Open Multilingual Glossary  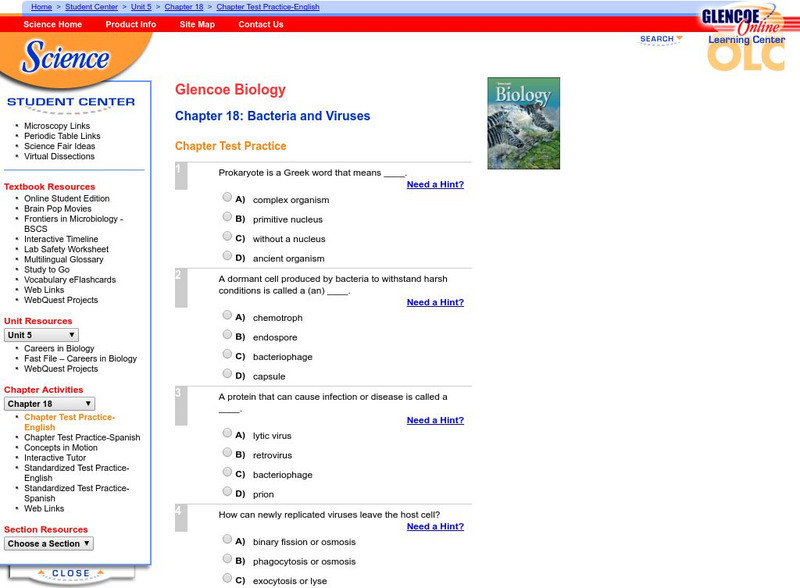64,259
